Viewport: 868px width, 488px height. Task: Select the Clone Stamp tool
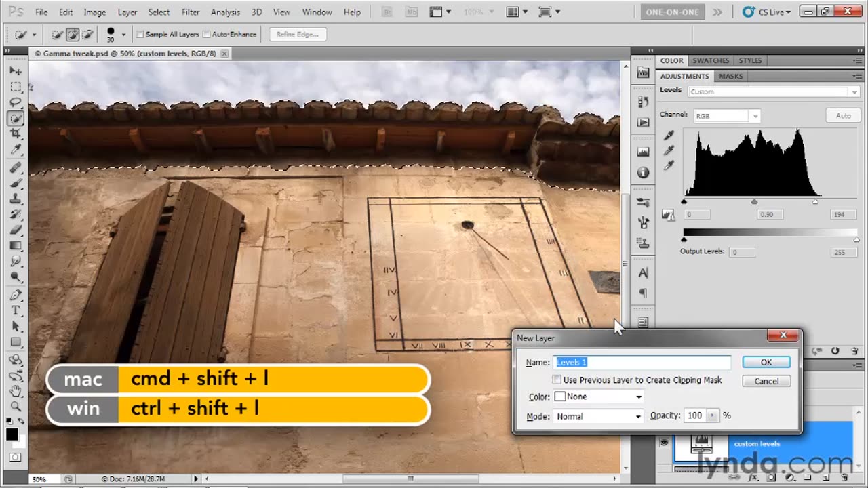[16, 199]
